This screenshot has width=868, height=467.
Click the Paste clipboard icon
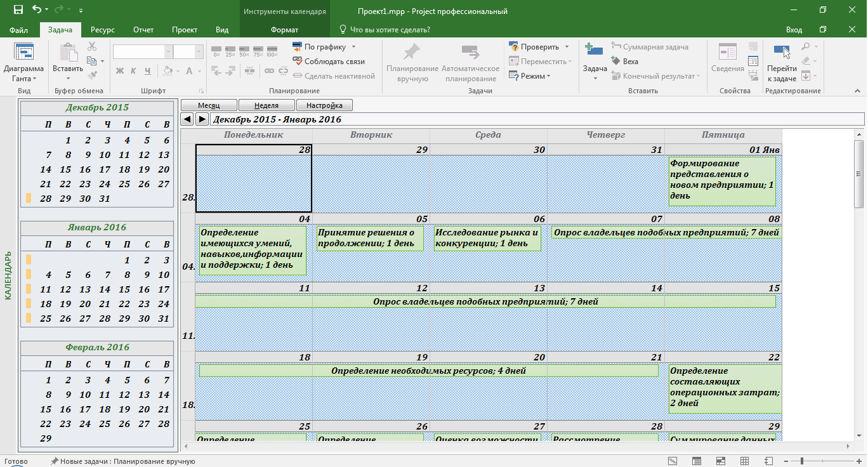[68, 53]
